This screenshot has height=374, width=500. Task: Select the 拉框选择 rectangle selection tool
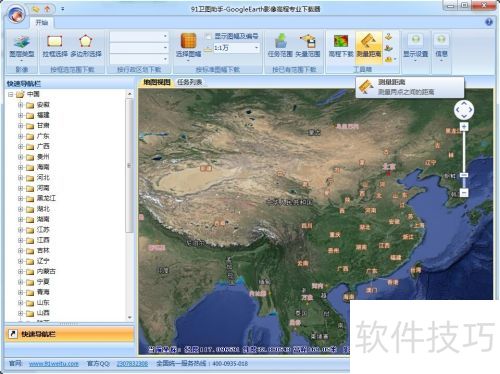pyautogui.click(x=55, y=46)
